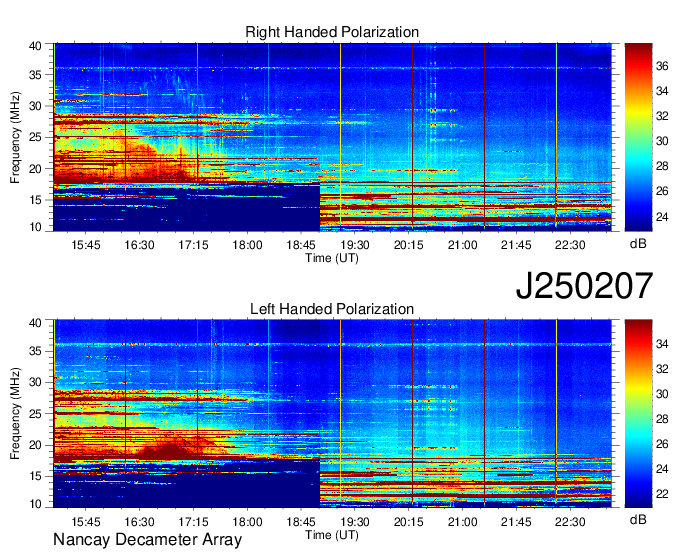Click 28 dB tick on Right Handed colorbar
The width and height of the screenshot is (680, 552).
(x=662, y=167)
